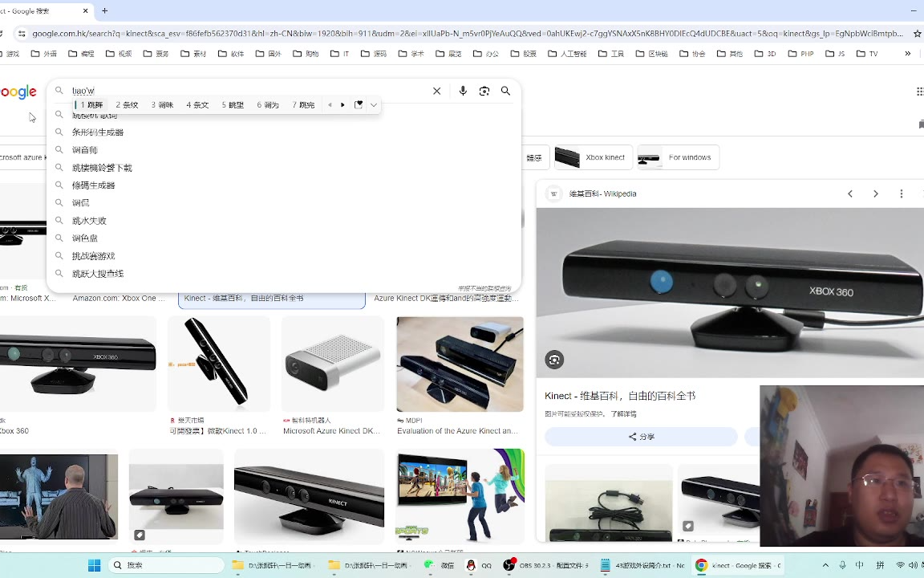The height and width of the screenshot is (578, 924).
Task: Open the IT bookmarks folder
Action: tap(340, 54)
